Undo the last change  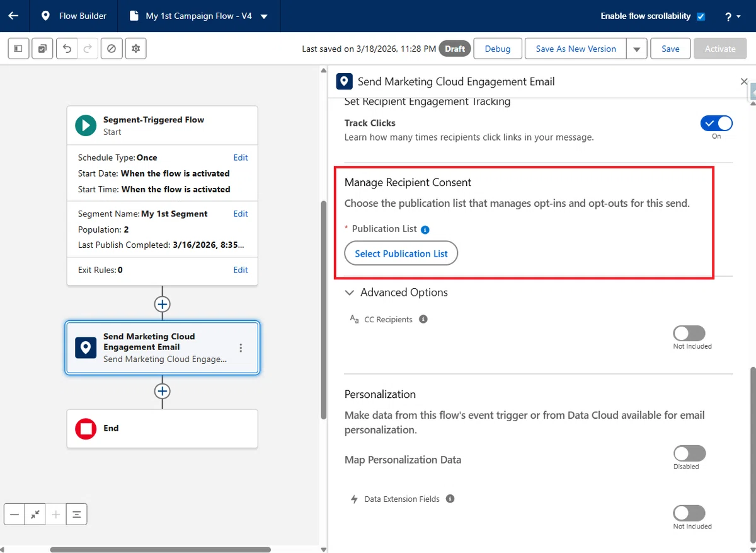pos(67,49)
